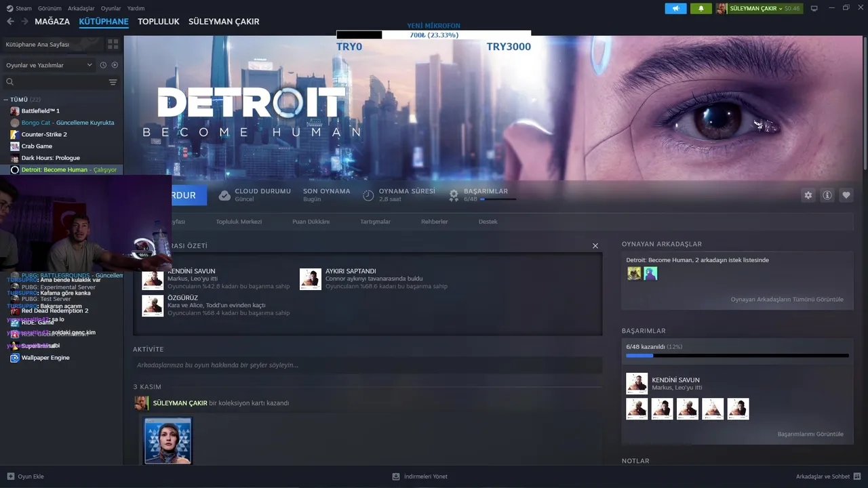Open the Oyunlar ve Yazılımlar dropdown
Image resolution: width=868 pixels, height=488 pixels.
[49, 65]
